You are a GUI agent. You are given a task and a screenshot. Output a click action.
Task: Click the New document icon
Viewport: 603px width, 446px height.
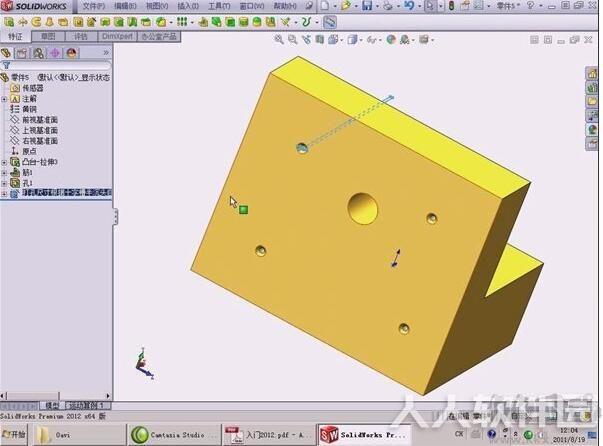coord(325,6)
